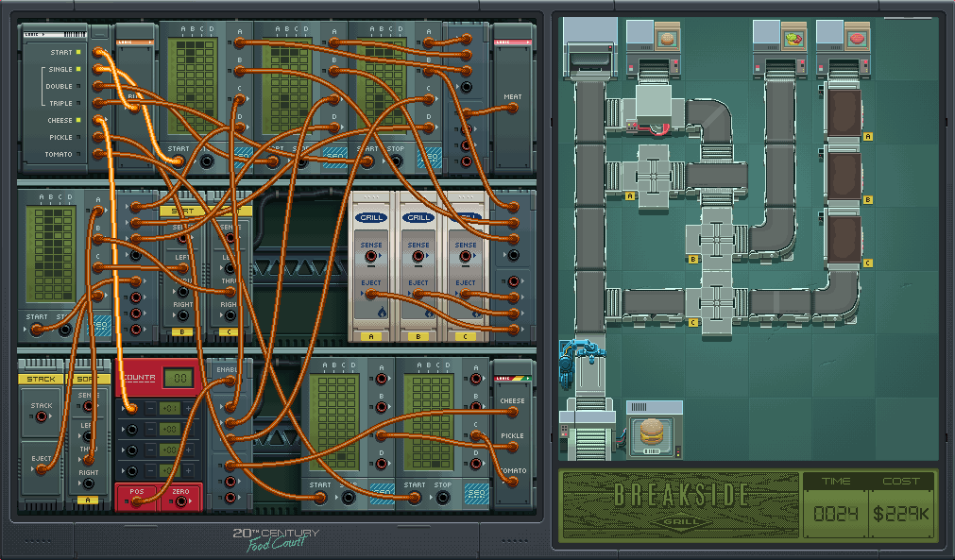Select grill plate A on the factory floor
Image resolution: width=955 pixels, height=560 pixels.
pos(844,113)
